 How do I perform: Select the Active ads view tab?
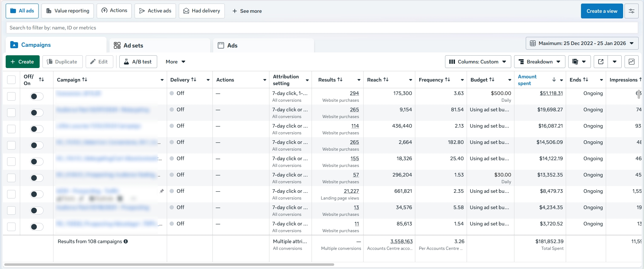click(x=155, y=11)
